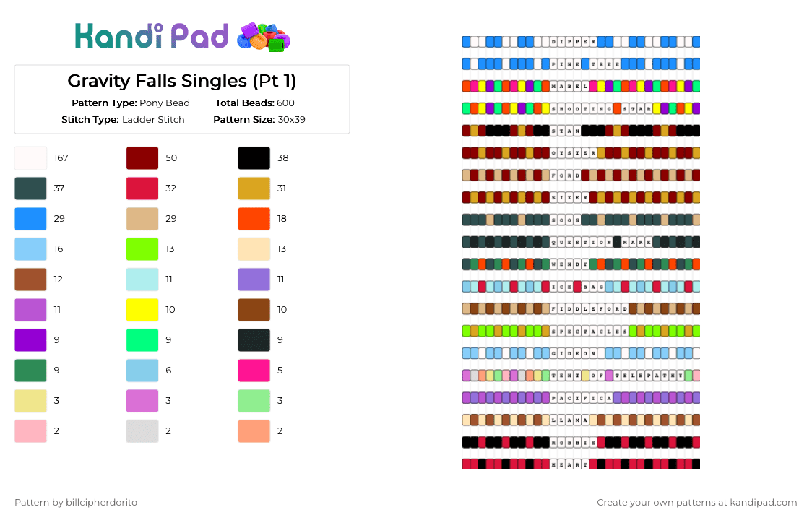Pick the salmon swatch beside 2
The height and width of the screenshot is (520, 812).
click(x=254, y=431)
